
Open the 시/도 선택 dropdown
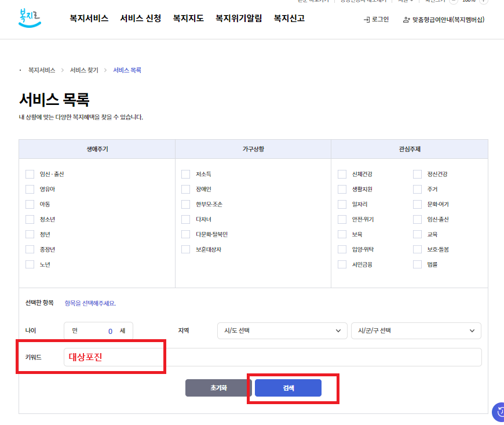[x=282, y=330]
